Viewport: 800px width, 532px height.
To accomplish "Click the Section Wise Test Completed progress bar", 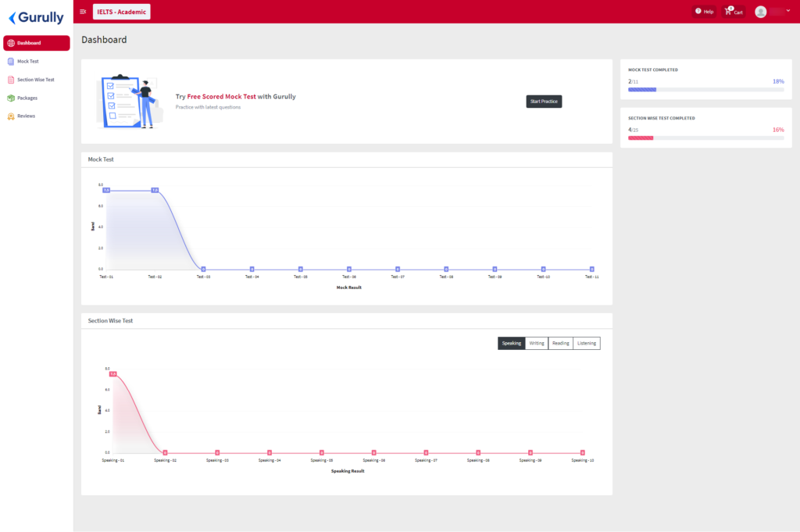I will tap(705, 138).
